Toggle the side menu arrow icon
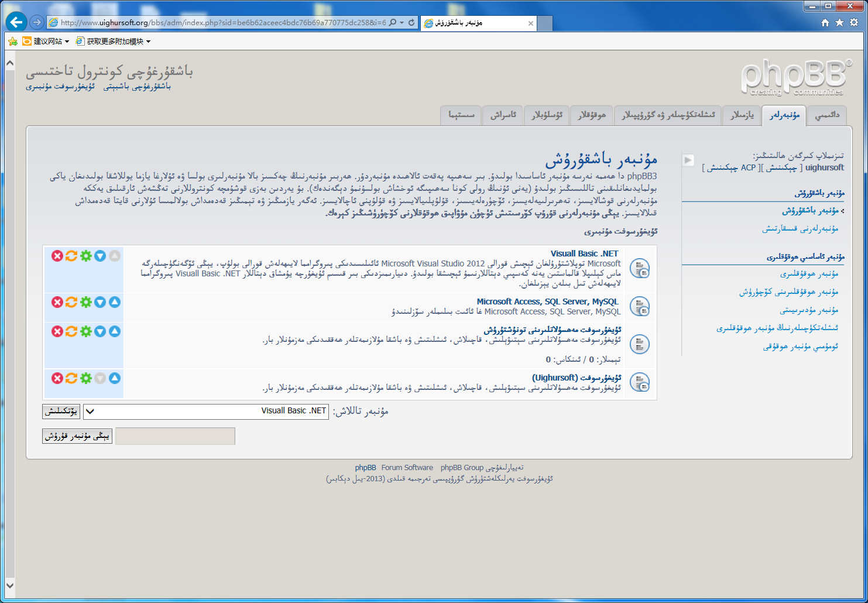The height and width of the screenshot is (603, 868). pos(688,160)
